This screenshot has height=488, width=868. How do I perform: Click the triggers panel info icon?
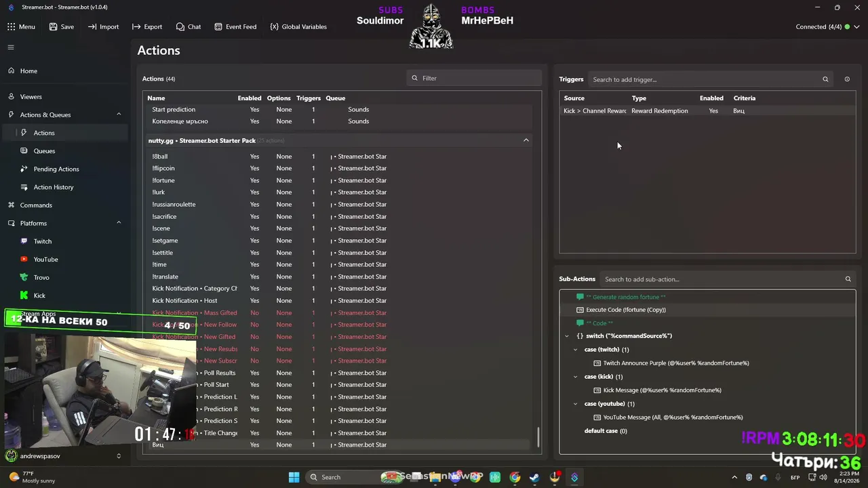847,79
